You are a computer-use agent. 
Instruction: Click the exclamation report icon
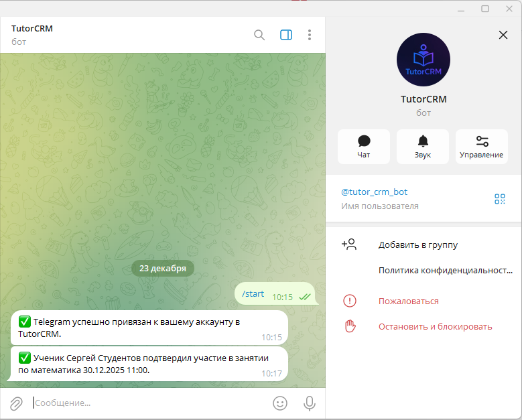click(x=350, y=301)
